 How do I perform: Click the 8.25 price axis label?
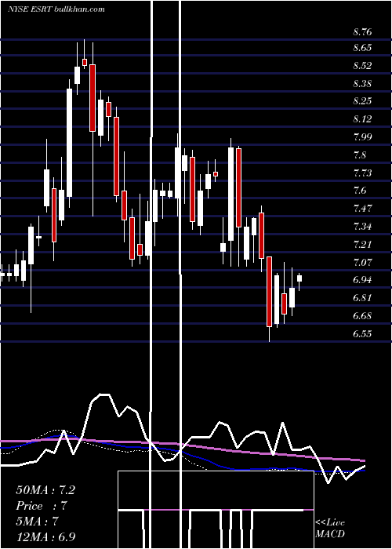[362, 101]
